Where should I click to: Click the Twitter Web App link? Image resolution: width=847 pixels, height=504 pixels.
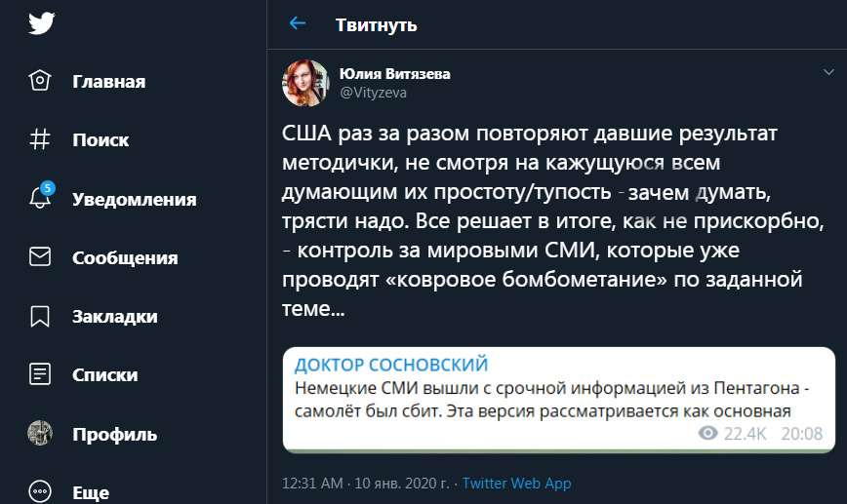coord(516,483)
